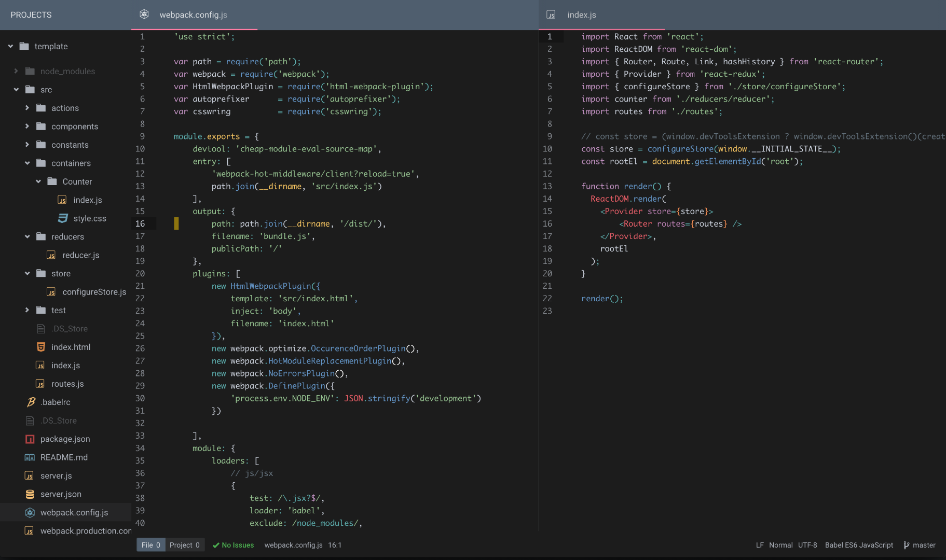The image size is (946, 560).
Task: Open the UTF-8 encoding selector
Action: point(807,545)
